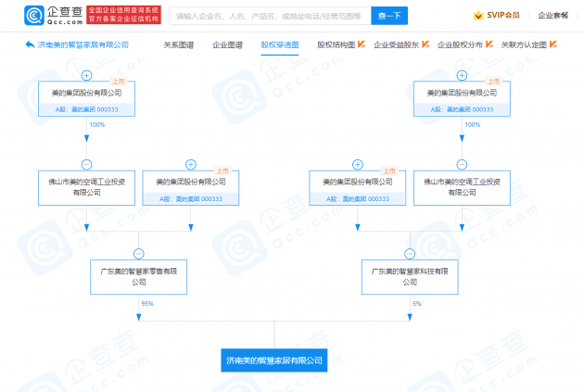This screenshot has width=584, height=392.
Task: Switch to the 企业受益股东 tab
Action: [397, 44]
